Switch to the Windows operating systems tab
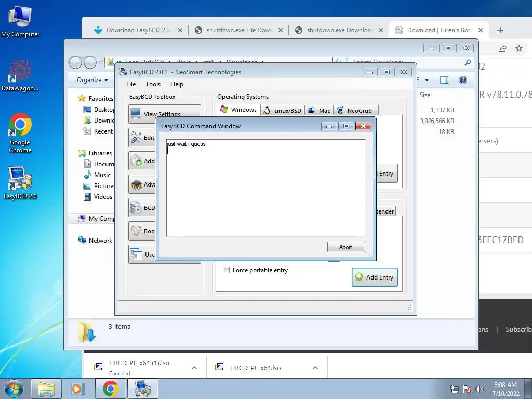532x399 pixels. (x=238, y=110)
